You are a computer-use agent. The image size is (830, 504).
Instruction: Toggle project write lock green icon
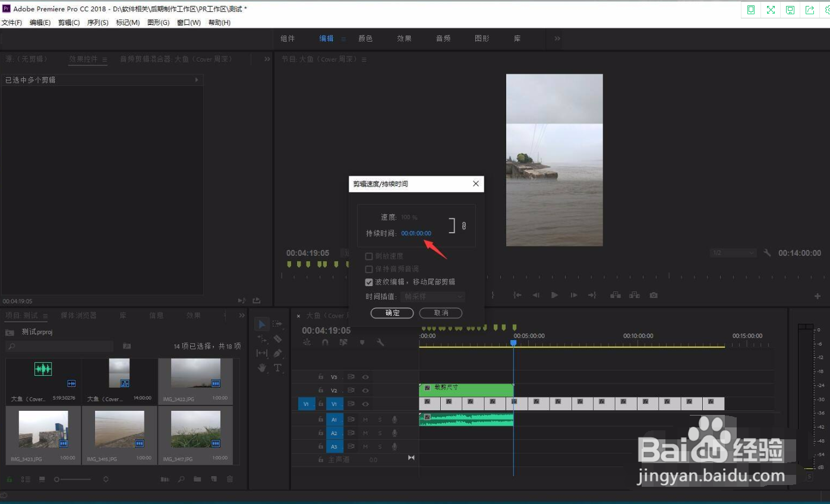[10, 479]
